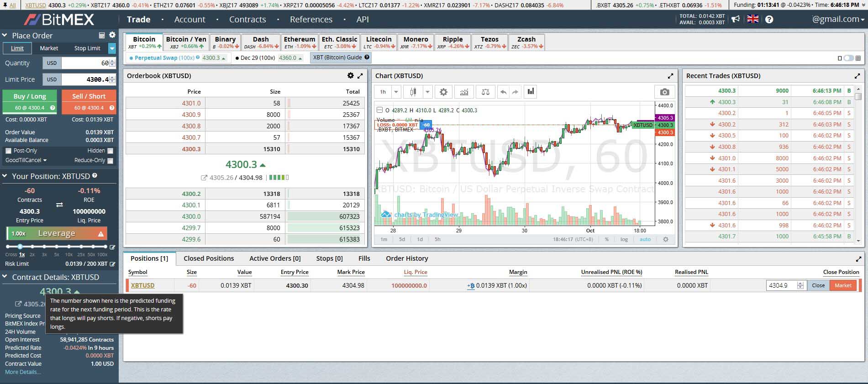This screenshot has width=868, height=384.
Task: Click the Limit Price input field
Action: click(x=89, y=79)
